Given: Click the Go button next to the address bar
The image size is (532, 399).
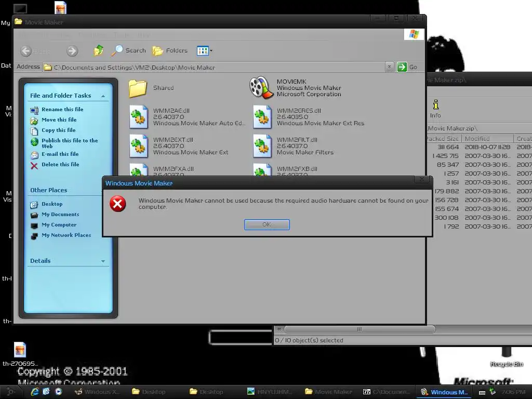Looking at the screenshot, I should click(x=407, y=67).
